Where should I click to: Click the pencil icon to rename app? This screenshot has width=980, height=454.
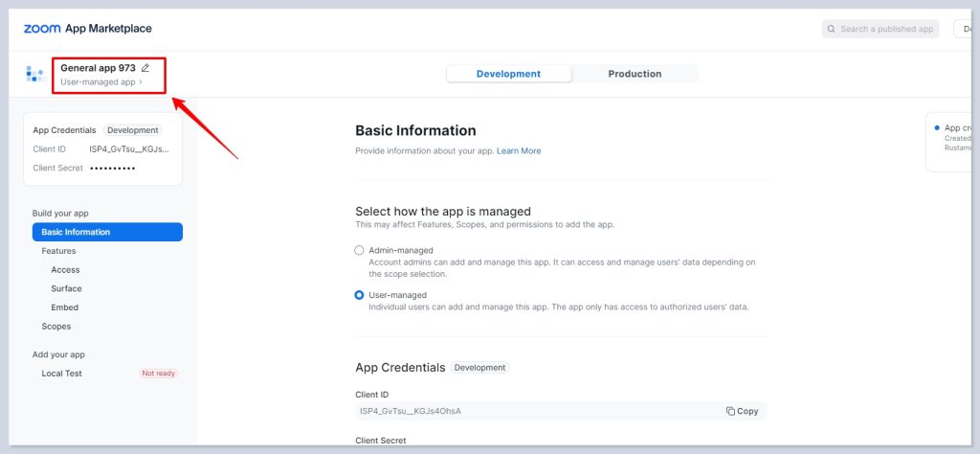pos(145,68)
